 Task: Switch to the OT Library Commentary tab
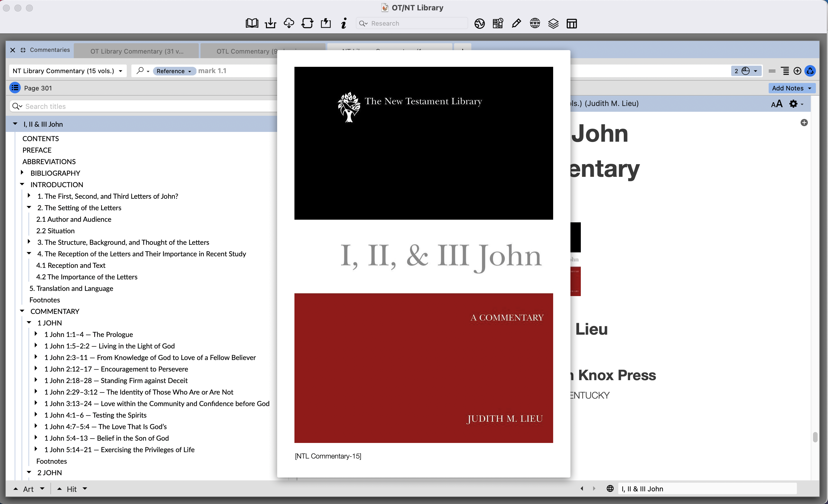(x=137, y=51)
